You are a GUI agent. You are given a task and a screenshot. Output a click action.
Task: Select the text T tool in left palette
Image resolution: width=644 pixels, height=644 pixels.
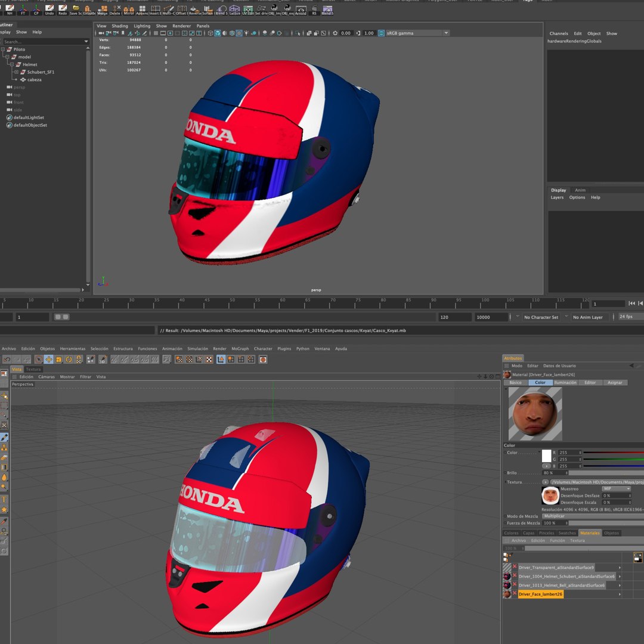click(x=4, y=500)
